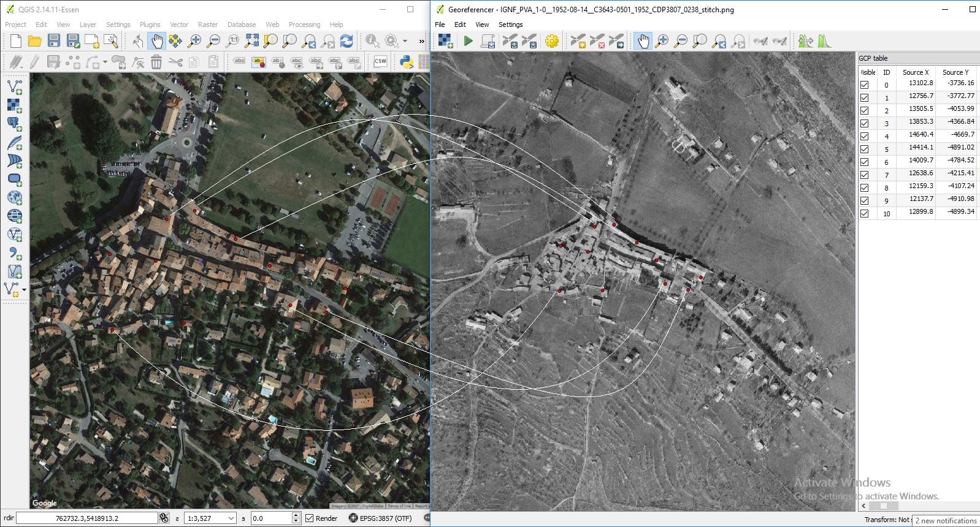Toggle visibility checkbox for GCP ID 5
The width and height of the screenshot is (980, 527).
pos(864,150)
